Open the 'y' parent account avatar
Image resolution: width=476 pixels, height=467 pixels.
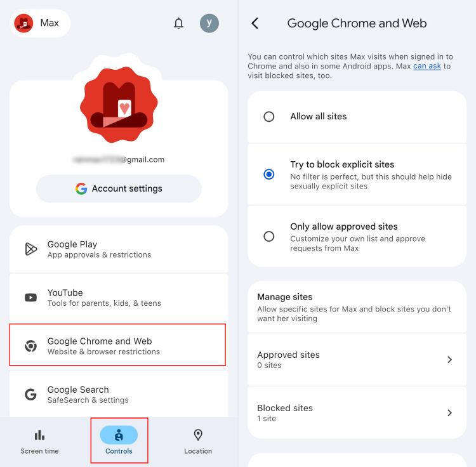pyautogui.click(x=209, y=23)
